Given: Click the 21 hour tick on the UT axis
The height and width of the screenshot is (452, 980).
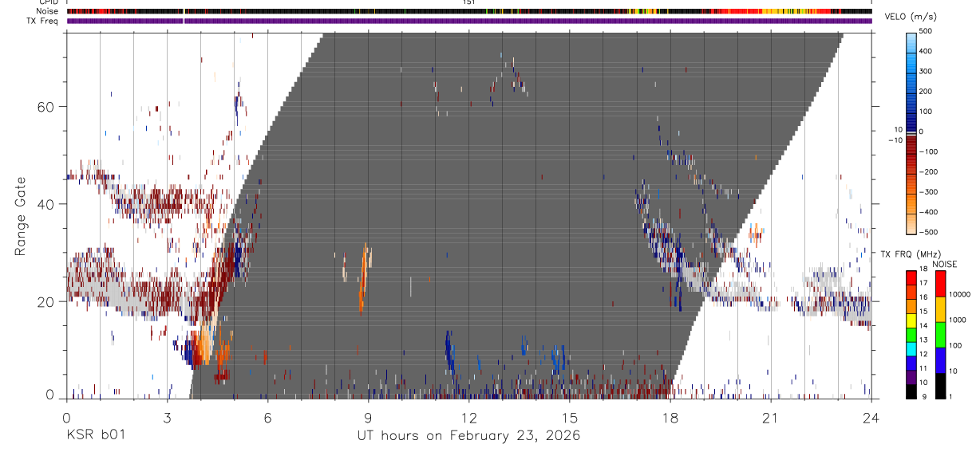Looking at the screenshot, I should coord(770,418).
